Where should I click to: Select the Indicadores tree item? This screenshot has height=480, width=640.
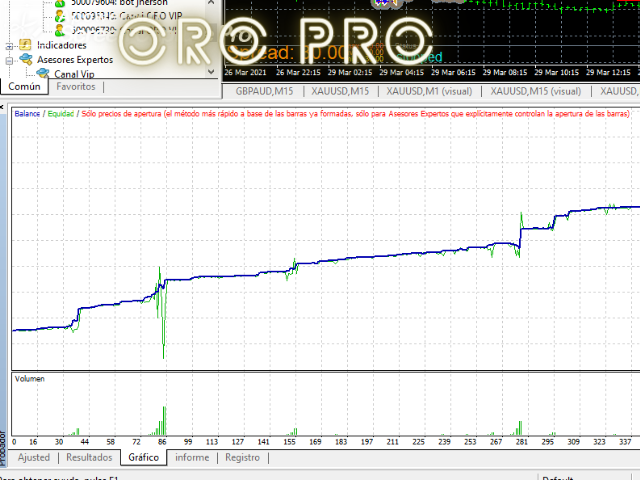pos(62,45)
